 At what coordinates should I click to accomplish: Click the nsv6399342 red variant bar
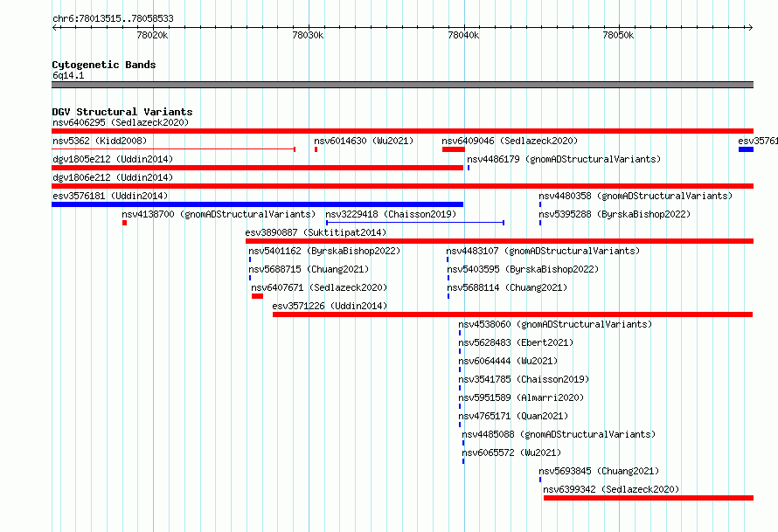coord(649,498)
